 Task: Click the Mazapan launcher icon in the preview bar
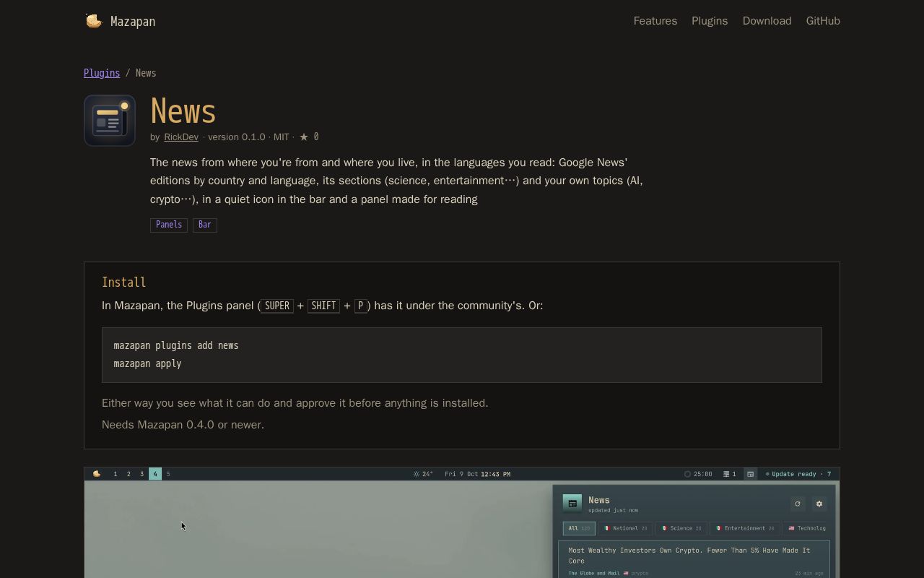[x=97, y=474]
